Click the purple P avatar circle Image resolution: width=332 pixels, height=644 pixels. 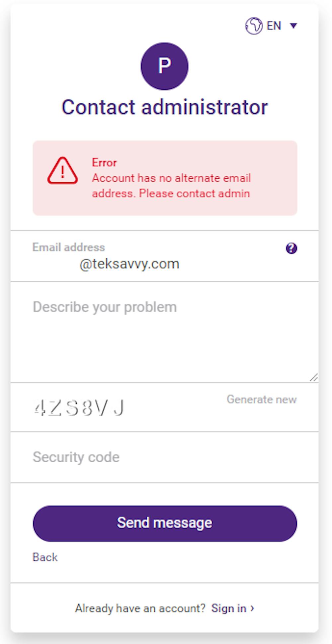click(x=164, y=66)
